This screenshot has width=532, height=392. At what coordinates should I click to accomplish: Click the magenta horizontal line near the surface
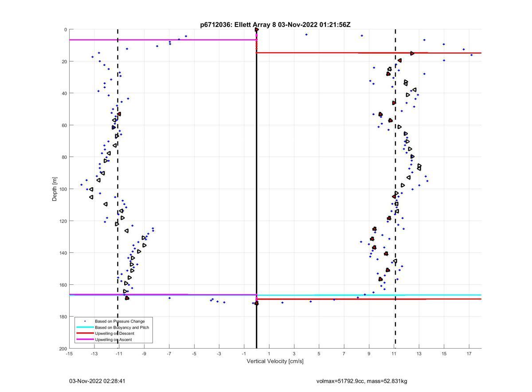point(163,40)
